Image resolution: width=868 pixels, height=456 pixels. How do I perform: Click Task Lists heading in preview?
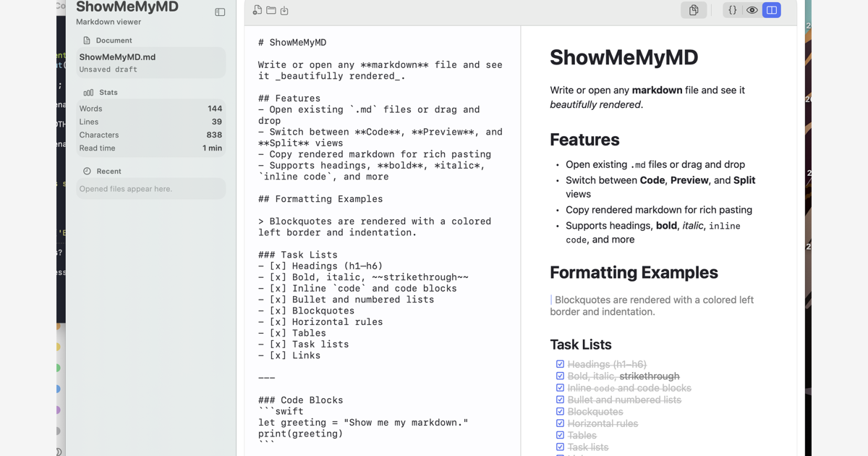tap(581, 345)
